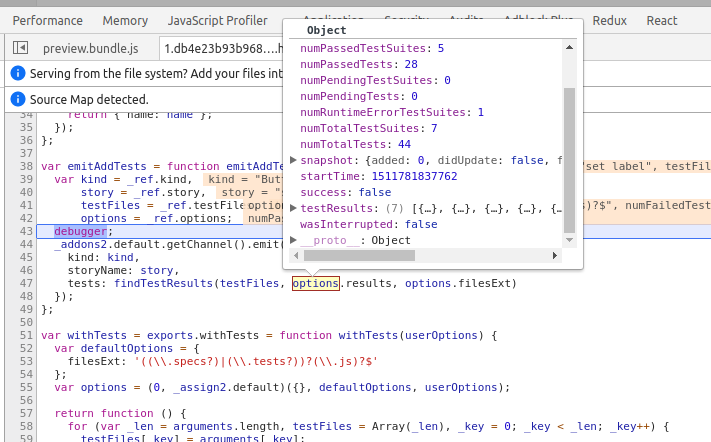Open the Performance tab

tap(48, 21)
